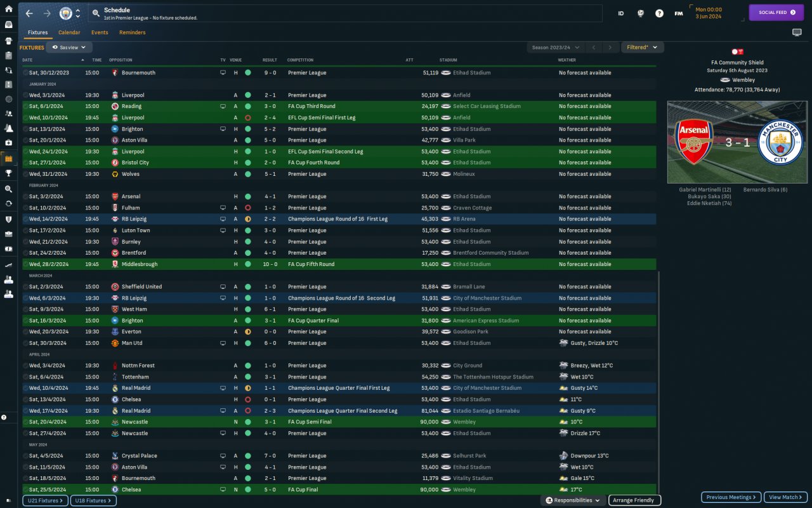Click the Previous Meetings button
Viewport: 812px width, 508px height.
(x=731, y=497)
